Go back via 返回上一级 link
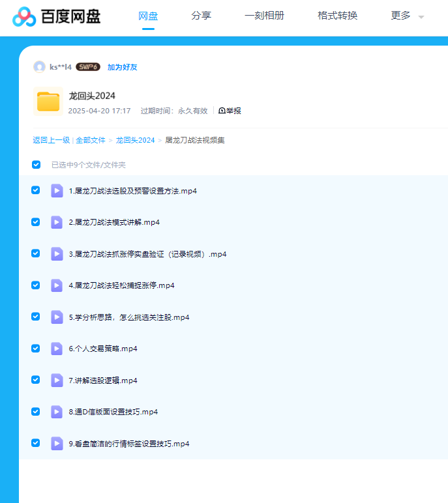Image resolution: width=448 pixels, height=503 pixels. tap(52, 140)
